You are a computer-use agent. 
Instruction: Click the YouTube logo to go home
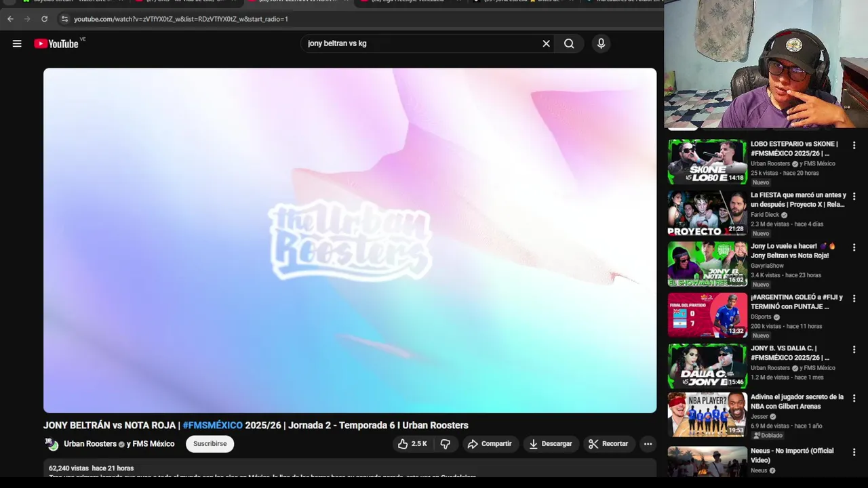[x=56, y=43]
